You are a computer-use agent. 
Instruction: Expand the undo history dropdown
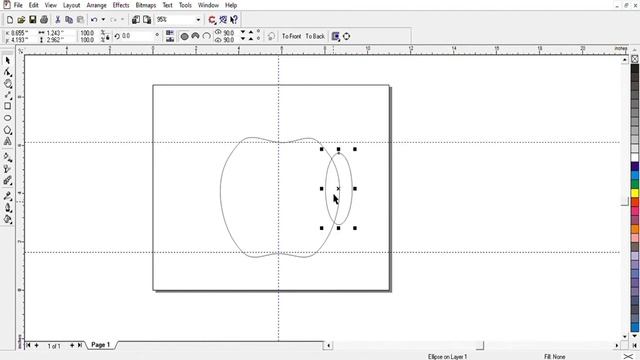click(103, 20)
